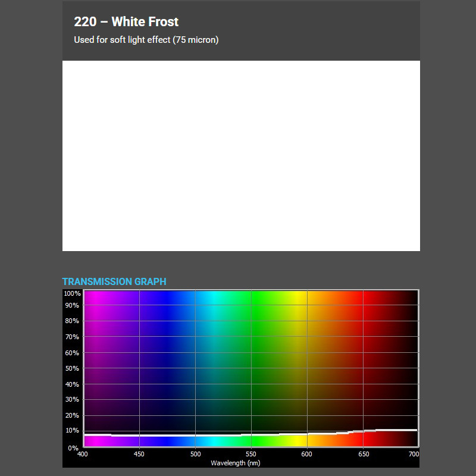The image size is (476, 476).
Task: Click the 100% axis label
Action: 71,293
